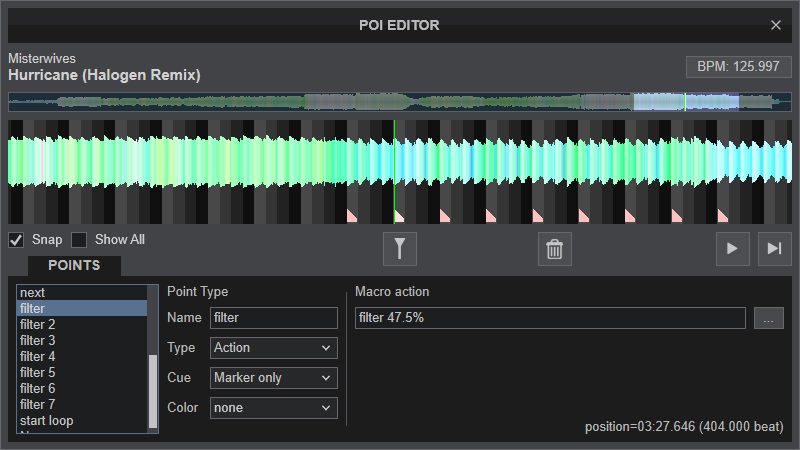This screenshot has width=800, height=450.
Task: Click the first pink marker triangle on the waveform
Action: coord(352,216)
